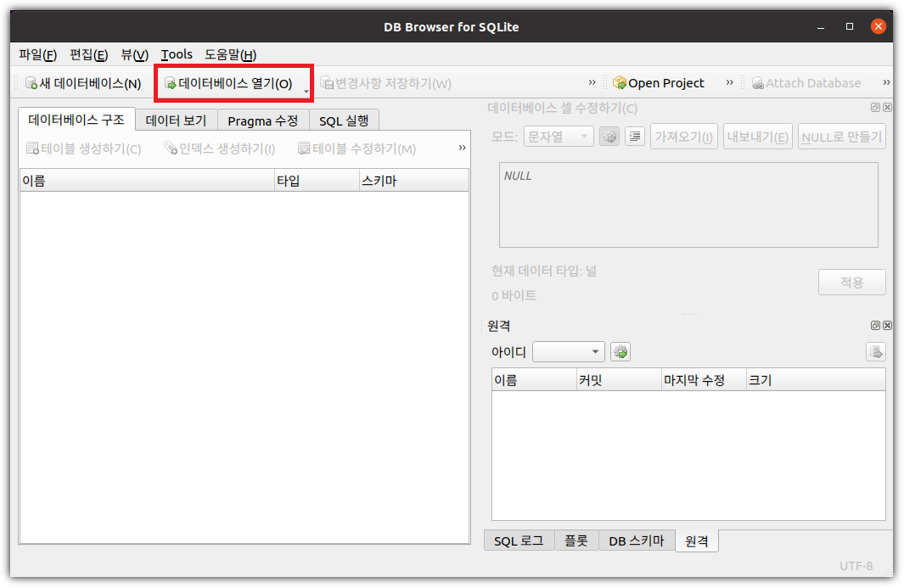904x588 pixels.
Task: Click inside the NULL cell editor text area
Action: click(x=688, y=204)
